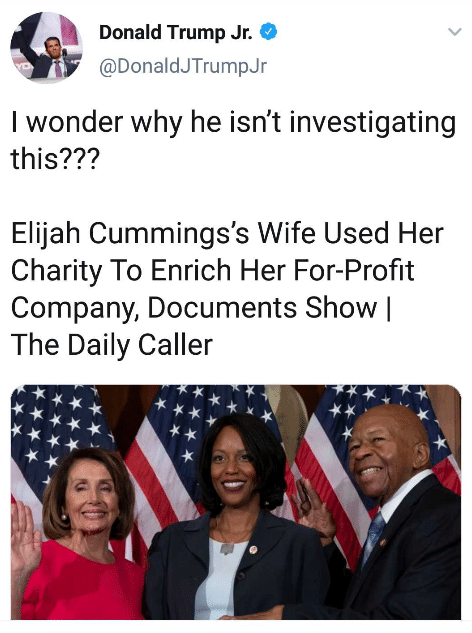Expand the tweet options chevron
Image resolution: width=472 pixels, height=633 pixels.
pyautogui.click(x=455, y=31)
